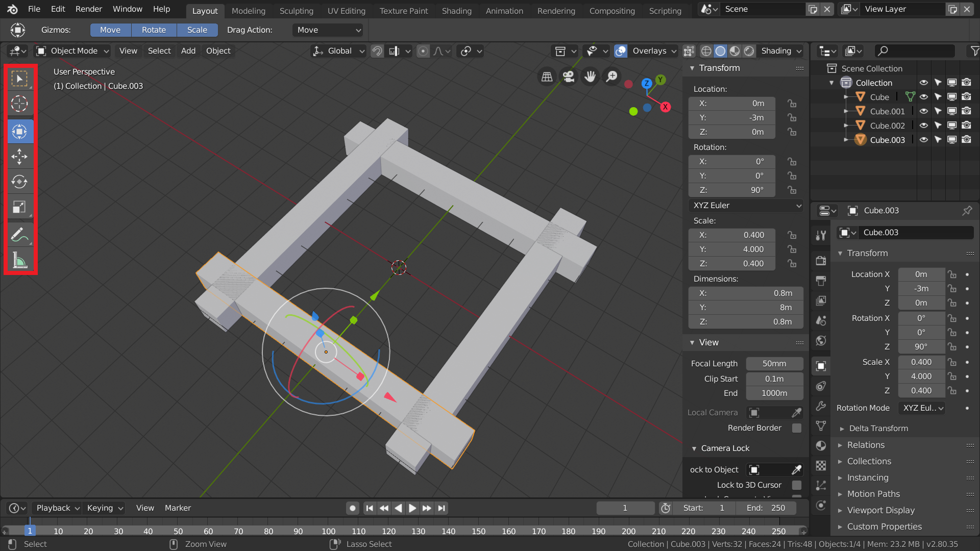Viewport: 980px width, 551px height.
Task: Open the Modifiers wrench properties tab
Action: point(821,406)
